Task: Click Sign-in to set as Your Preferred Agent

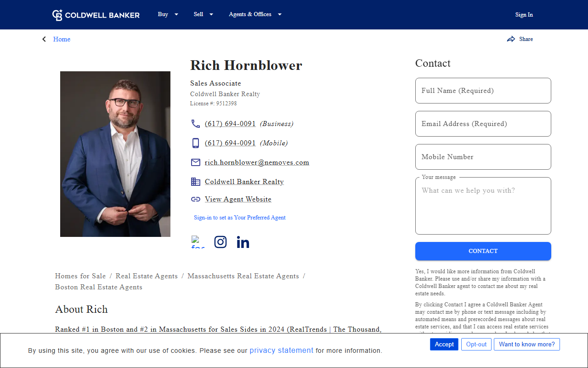Action: click(x=240, y=218)
